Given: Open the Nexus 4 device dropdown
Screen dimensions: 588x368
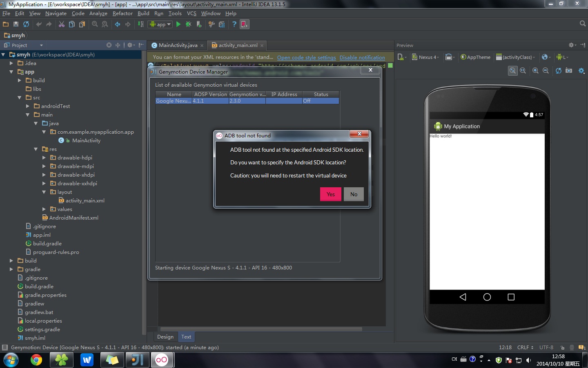Looking at the screenshot, I should pyautogui.click(x=425, y=57).
